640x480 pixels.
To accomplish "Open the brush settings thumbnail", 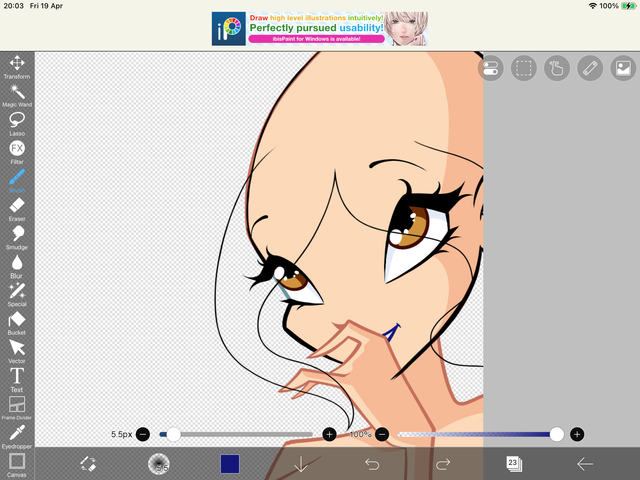I will point(158,464).
